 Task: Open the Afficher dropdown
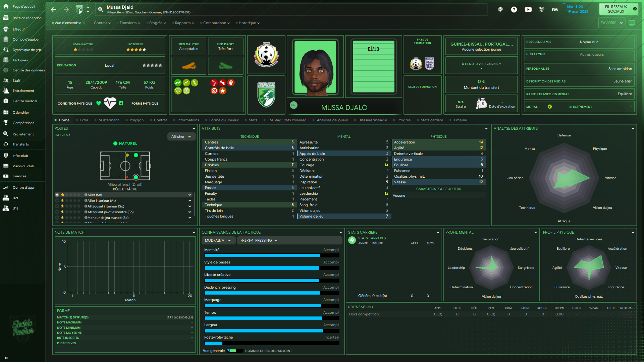pyautogui.click(x=181, y=136)
